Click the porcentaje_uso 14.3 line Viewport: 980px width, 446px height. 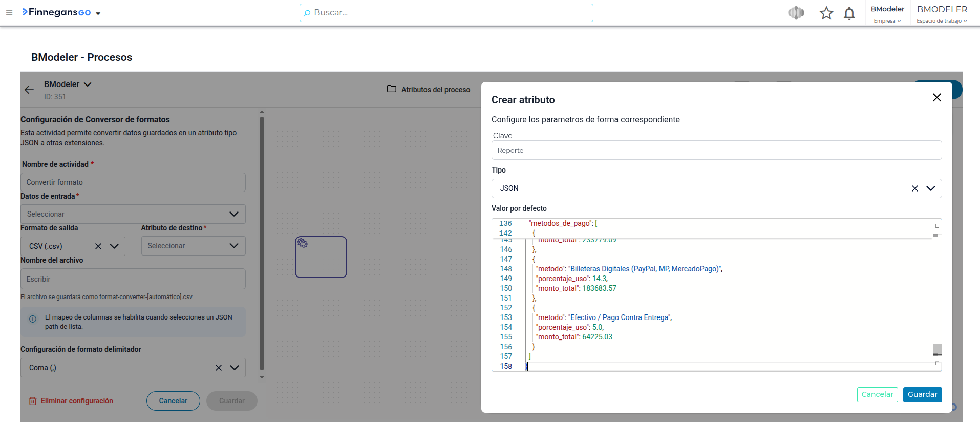(x=572, y=279)
